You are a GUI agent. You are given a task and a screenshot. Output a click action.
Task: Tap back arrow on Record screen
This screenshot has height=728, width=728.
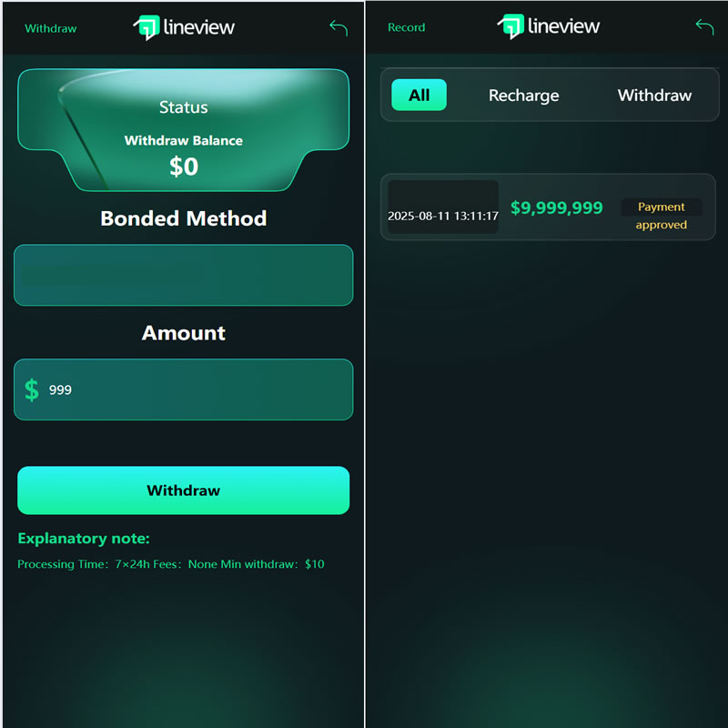pyautogui.click(x=704, y=27)
